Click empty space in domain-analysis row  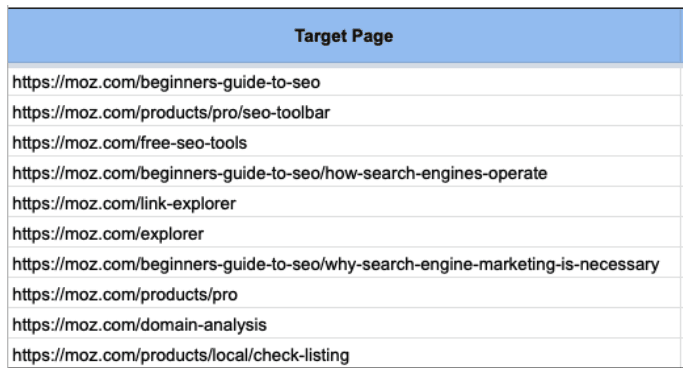(x=473, y=325)
